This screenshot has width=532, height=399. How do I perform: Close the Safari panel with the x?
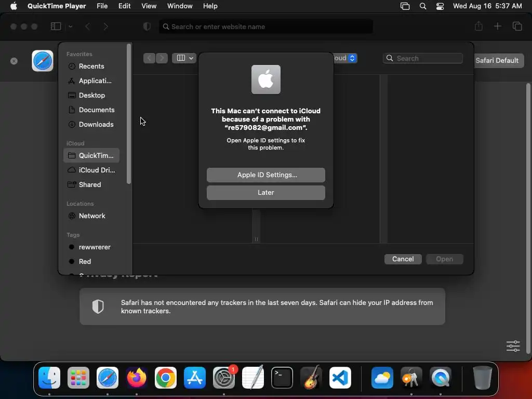(x=14, y=61)
